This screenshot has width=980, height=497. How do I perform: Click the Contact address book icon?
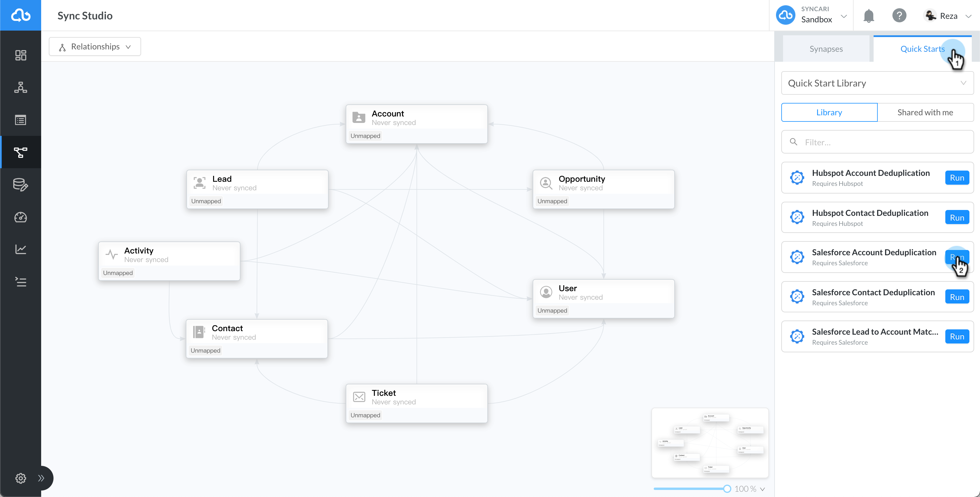pyautogui.click(x=199, y=332)
